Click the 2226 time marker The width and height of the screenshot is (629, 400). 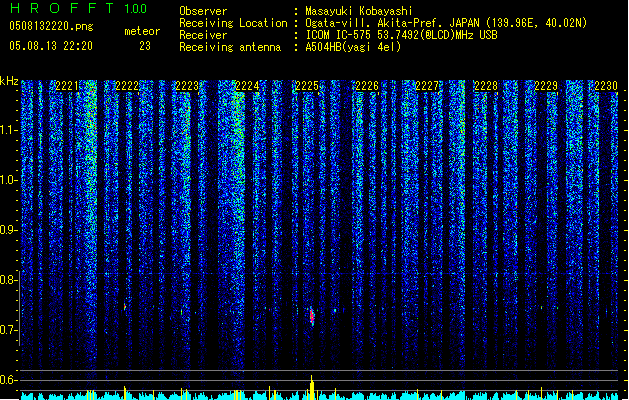(x=367, y=86)
